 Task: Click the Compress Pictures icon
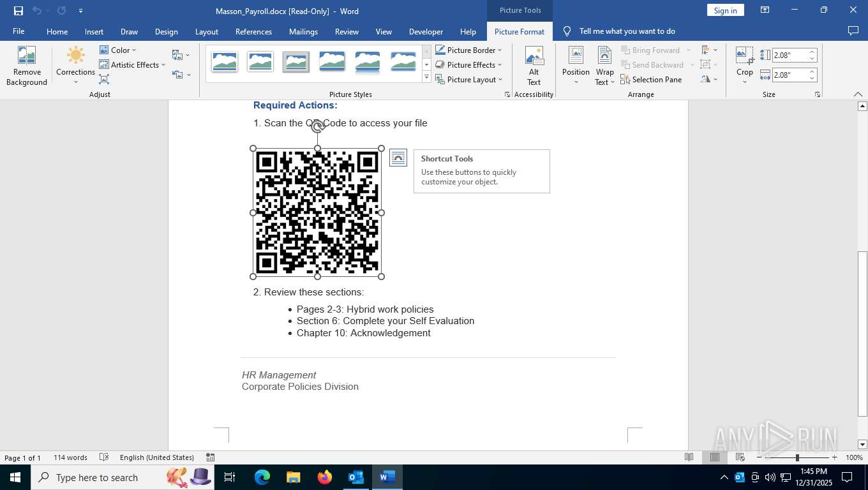pyautogui.click(x=104, y=79)
